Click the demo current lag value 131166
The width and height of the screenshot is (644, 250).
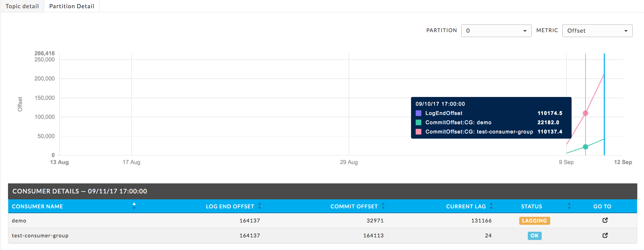pos(481,221)
